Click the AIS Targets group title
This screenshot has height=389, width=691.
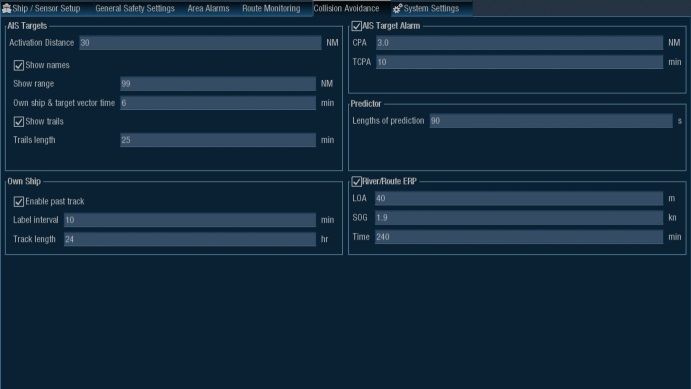point(27,26)
